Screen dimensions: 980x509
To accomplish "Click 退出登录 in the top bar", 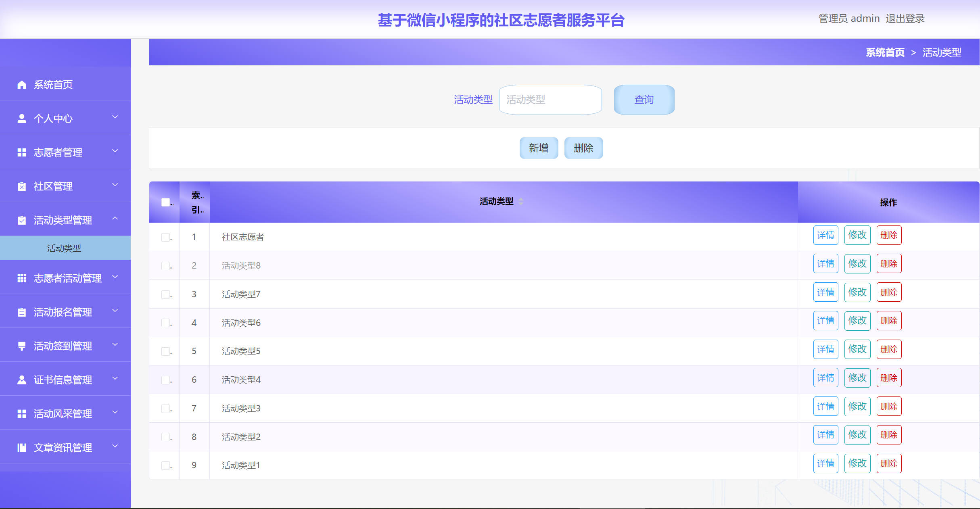I will click(905, 19).
